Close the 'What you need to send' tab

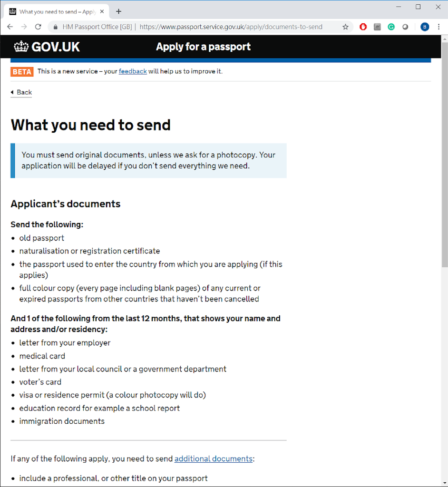coord(102,11)
